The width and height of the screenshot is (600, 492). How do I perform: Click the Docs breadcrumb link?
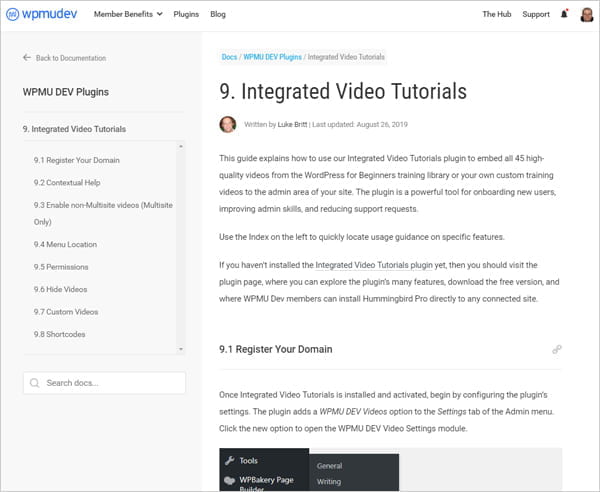pos(229,57)
